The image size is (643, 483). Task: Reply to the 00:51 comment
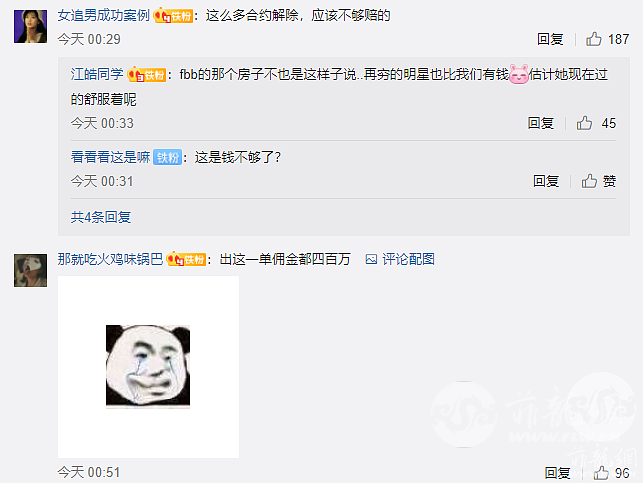click(557, 472)
